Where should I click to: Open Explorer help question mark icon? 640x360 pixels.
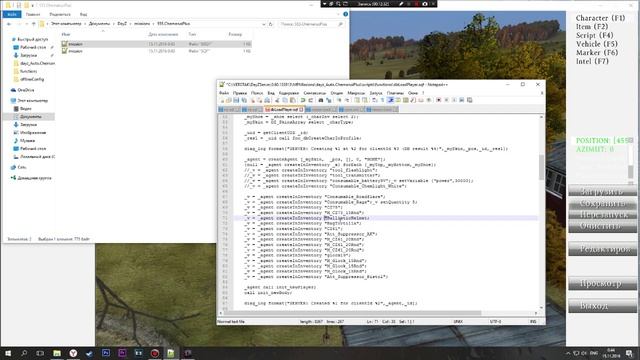[x=345, y=14]
